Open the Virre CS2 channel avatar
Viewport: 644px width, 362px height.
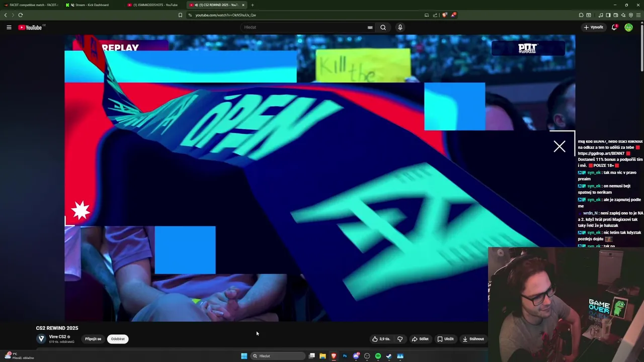click(x=41, y=339)
